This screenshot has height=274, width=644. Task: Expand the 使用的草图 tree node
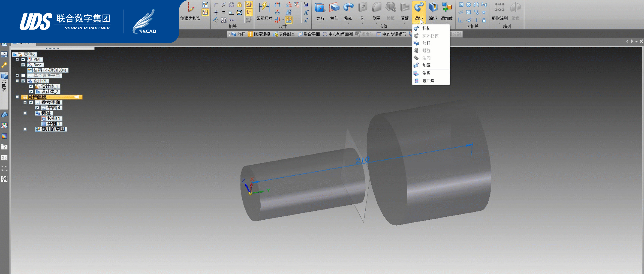point(25,129)
